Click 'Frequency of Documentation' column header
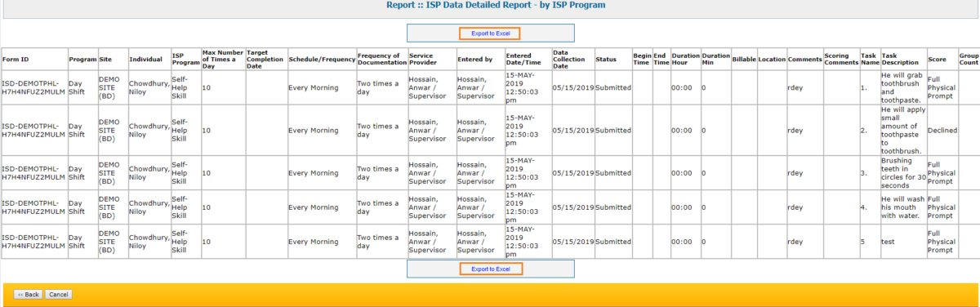This screenshot has width=980, height=307. point(381,60)
